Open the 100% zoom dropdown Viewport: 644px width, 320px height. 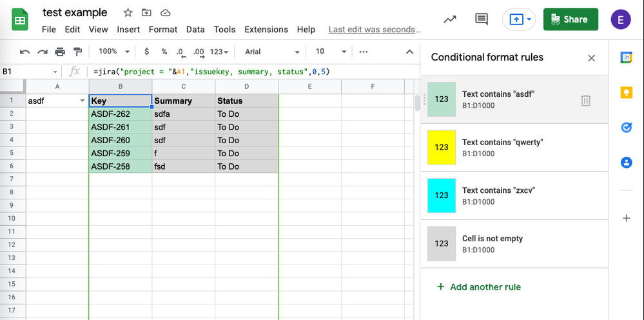point(113,52)
